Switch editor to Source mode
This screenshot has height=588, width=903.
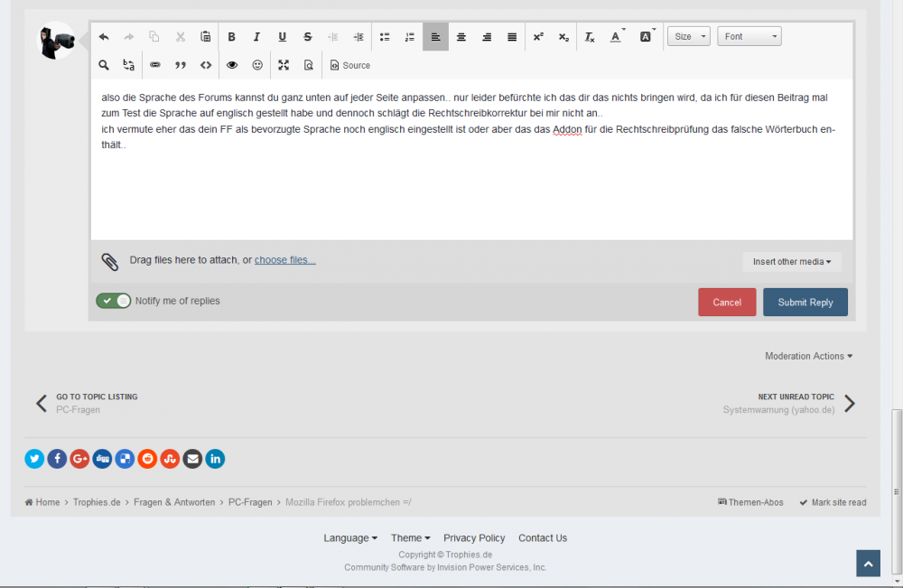[x=350, y=65]
